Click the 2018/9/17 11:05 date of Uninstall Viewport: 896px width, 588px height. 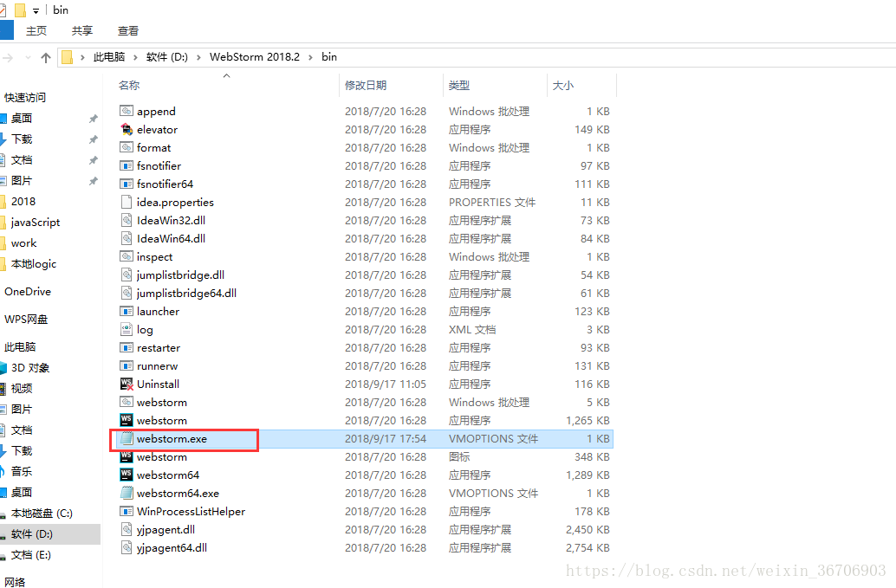point(385,384)
